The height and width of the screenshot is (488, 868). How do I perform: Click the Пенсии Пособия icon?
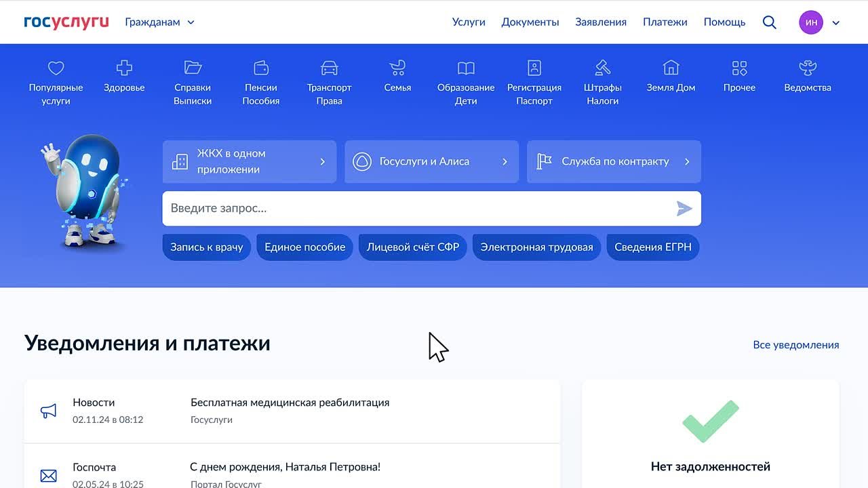pyautogui.click(x=260, y=76)
